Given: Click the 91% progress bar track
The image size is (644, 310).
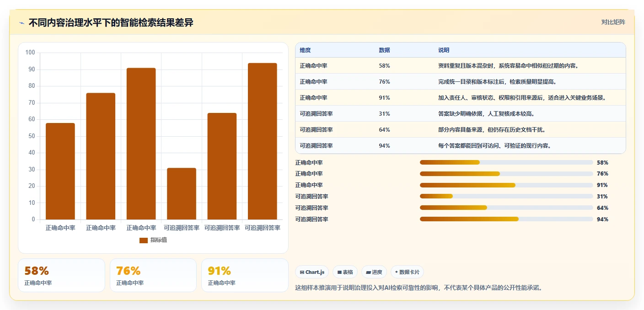Looking at the screenshot, I should 506,185.
